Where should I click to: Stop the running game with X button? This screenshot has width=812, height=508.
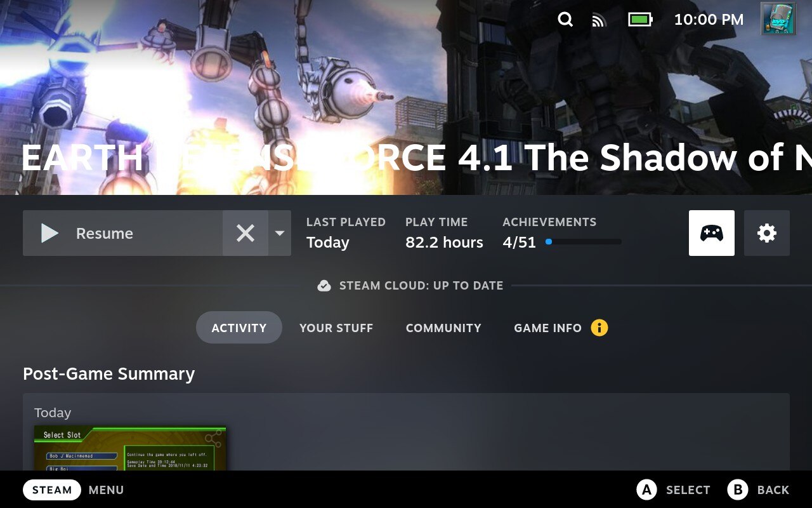point(246,233)
